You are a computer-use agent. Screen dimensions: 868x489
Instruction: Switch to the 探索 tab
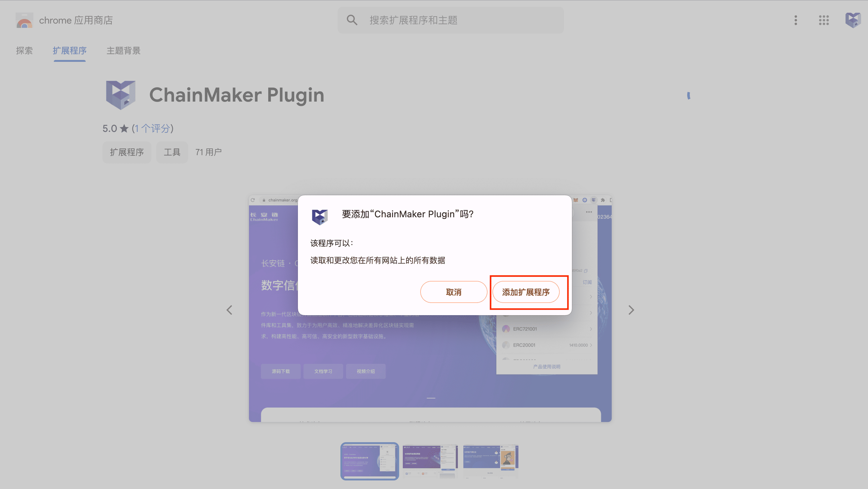point(24,50)
